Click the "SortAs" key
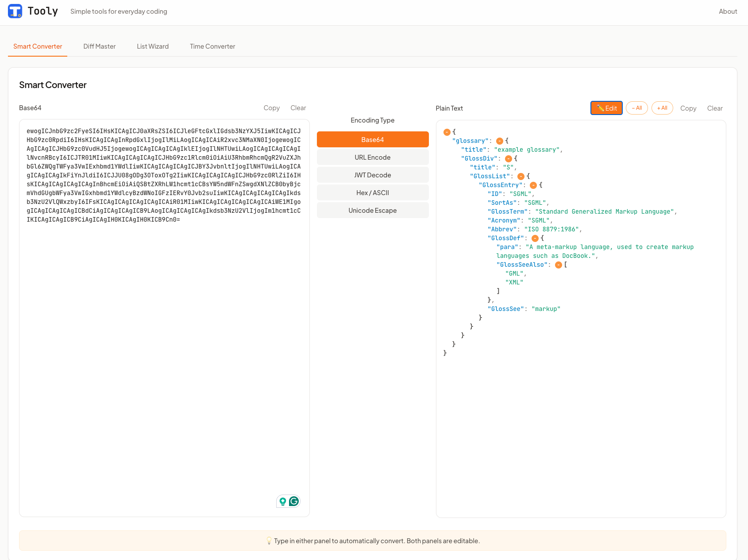This screenshot has width=748, height=560. point(502,203)
